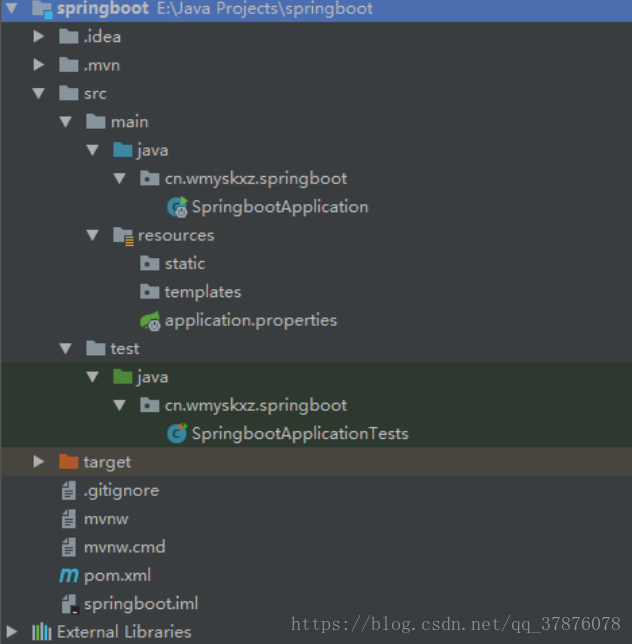The height and width of the screenshot is (644, 632).
Task: Click the orange target folder icon
Action: point(69,462)
